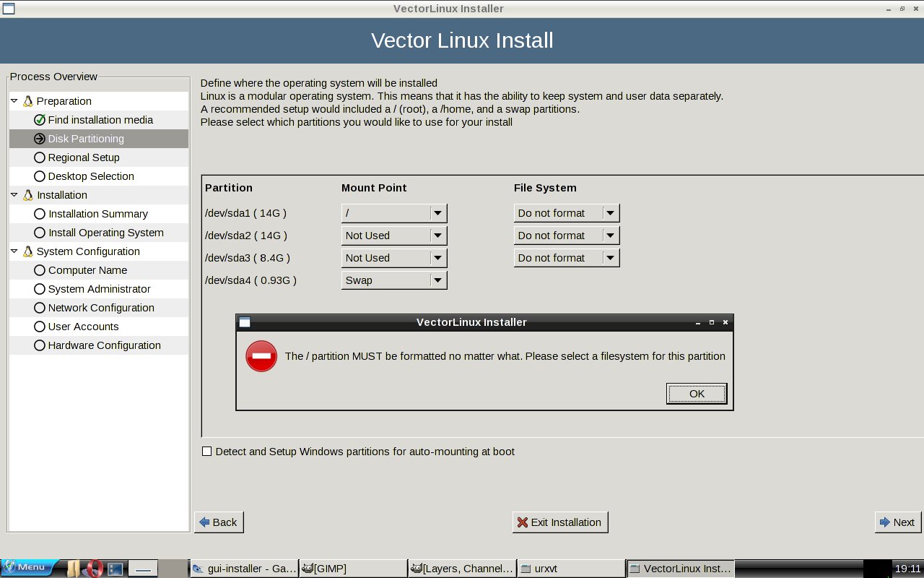The height and width of the screenshot is (578, 924).
Task: Open the taskbar Menu button
Action: click(30, 567)
